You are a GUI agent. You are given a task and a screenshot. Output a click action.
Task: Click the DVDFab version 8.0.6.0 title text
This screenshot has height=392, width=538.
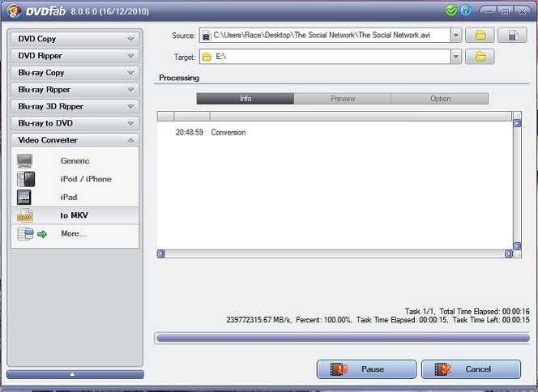(x=110, y=11)
